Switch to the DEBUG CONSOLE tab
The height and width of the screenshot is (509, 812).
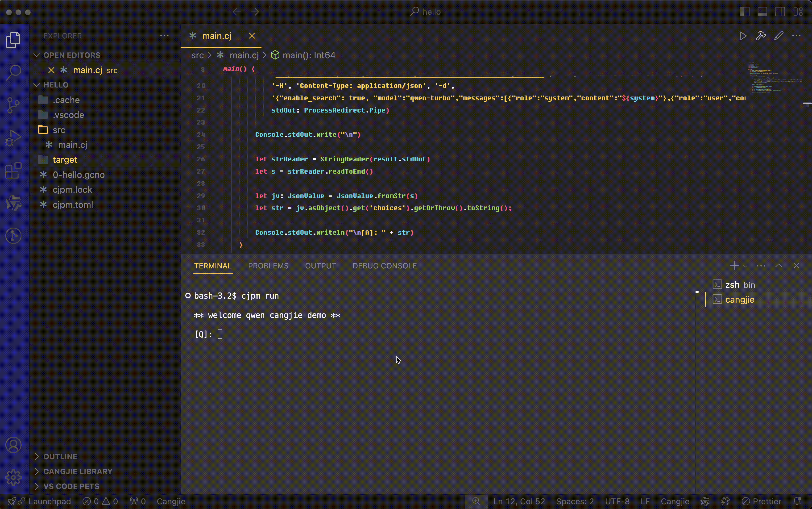[x=385, y=266]
